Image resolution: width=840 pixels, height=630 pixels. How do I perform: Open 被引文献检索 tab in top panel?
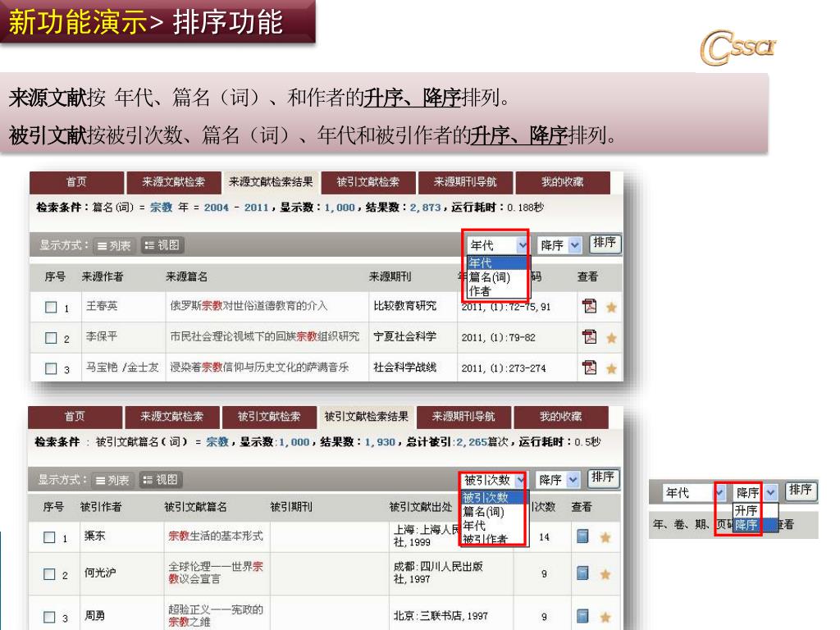click(368, 182)
